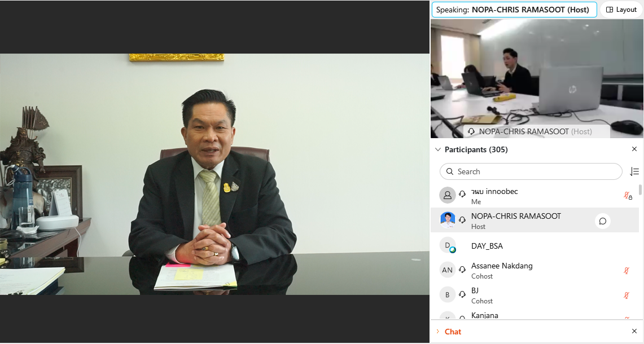Click the Cohost label under BJ
Viewport: 644px width, 344px height.
coord(482,301)
